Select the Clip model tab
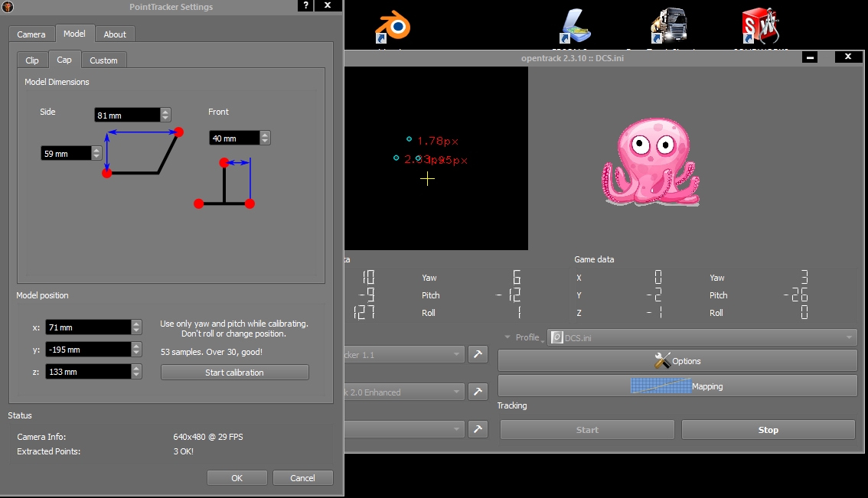Image resolution: width=868 pixels, height=498 pixels. [31, 60]
